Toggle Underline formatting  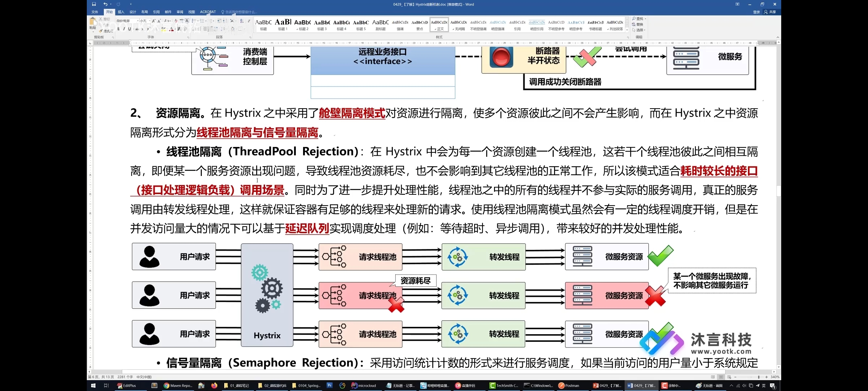(x=129, y=29)
